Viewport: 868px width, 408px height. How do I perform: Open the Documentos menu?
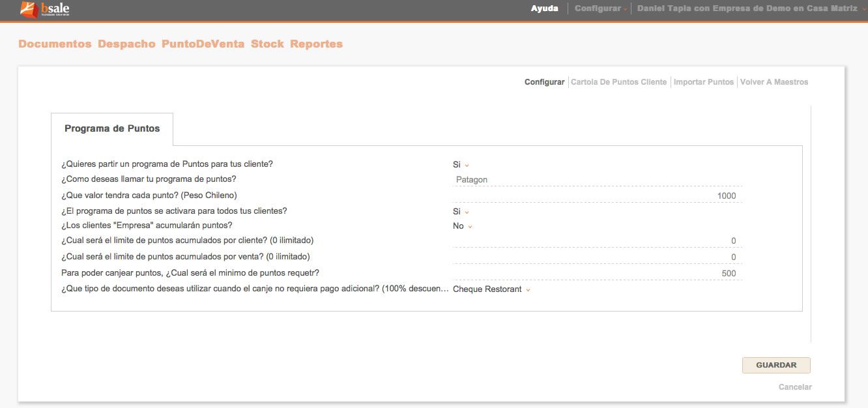tap(55, 44)
